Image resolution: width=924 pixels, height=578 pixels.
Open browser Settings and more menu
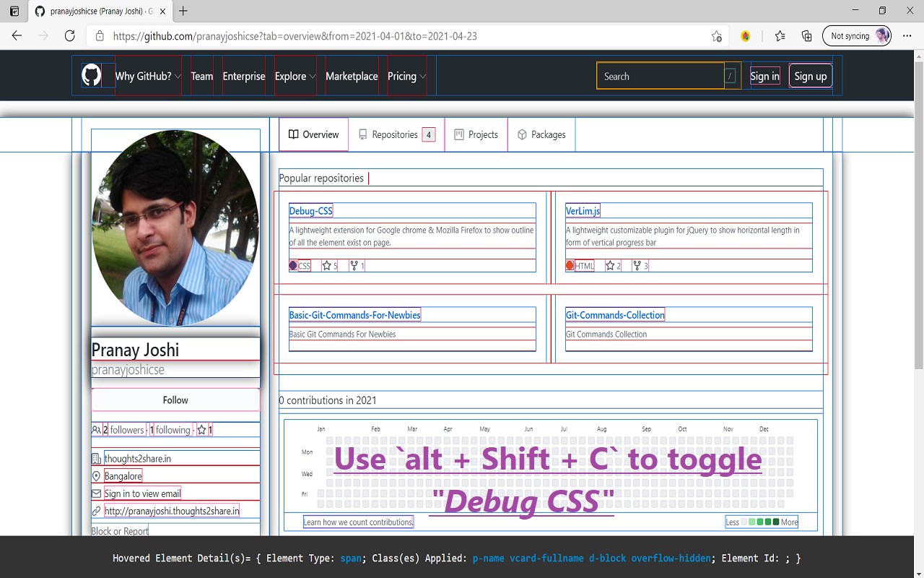[907, 36]
